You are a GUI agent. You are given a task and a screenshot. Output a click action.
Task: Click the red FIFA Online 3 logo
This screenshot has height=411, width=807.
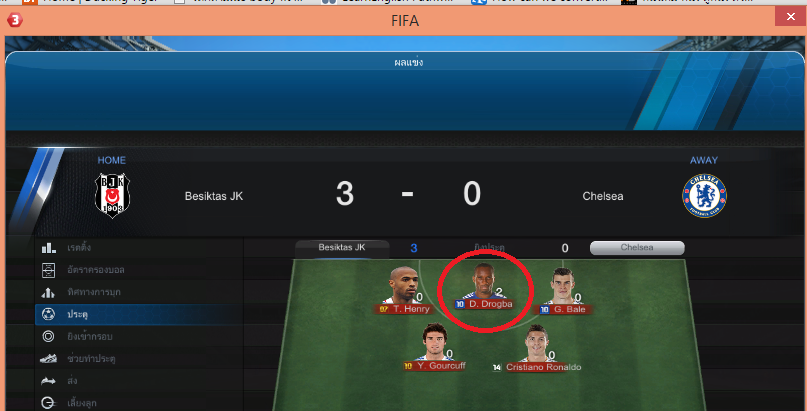[x=15, y=21]
